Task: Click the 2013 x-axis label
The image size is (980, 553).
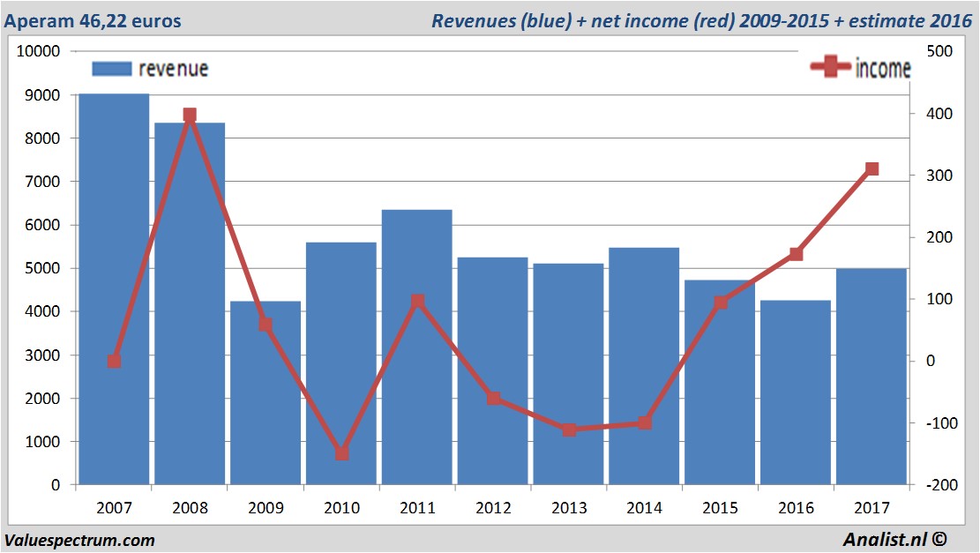Action: 569,507
